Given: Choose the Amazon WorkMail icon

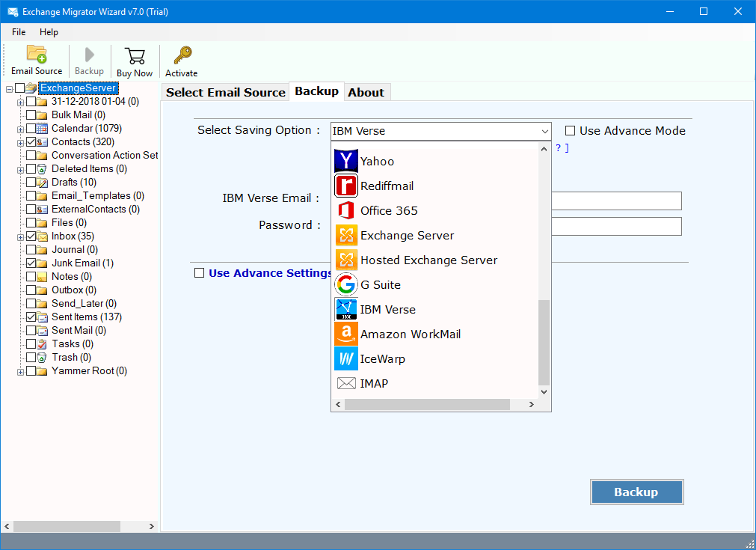Looking at the screenshot, I should coord(345,334).
